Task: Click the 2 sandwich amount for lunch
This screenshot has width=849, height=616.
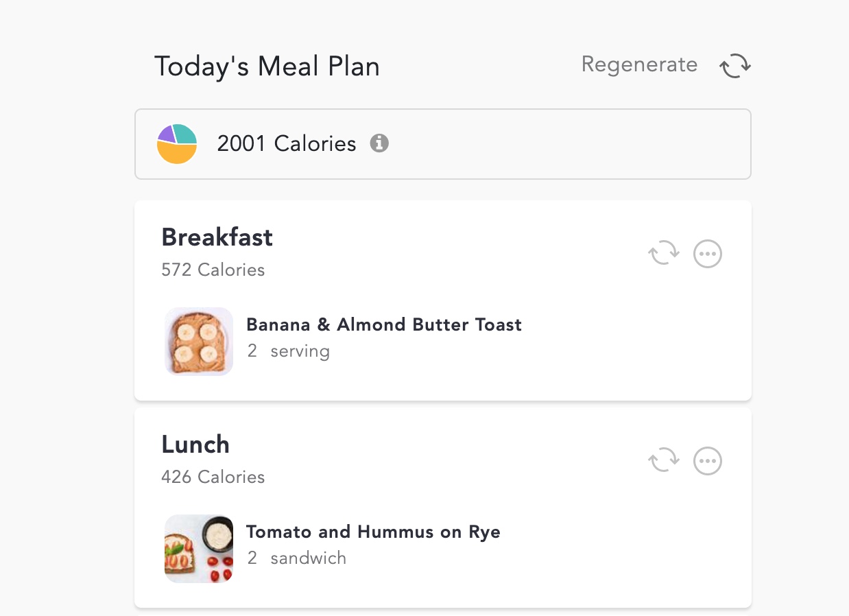Action: (296, 558)
